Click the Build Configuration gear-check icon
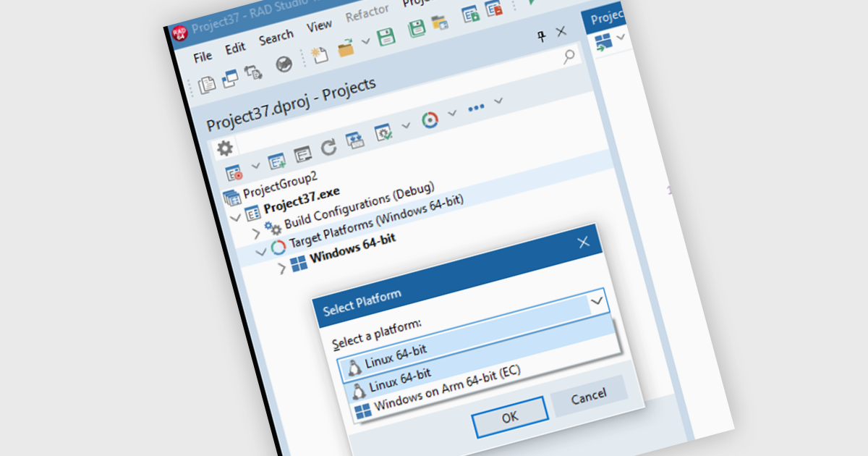The image size is (868, 456). (x=383, y=132)
